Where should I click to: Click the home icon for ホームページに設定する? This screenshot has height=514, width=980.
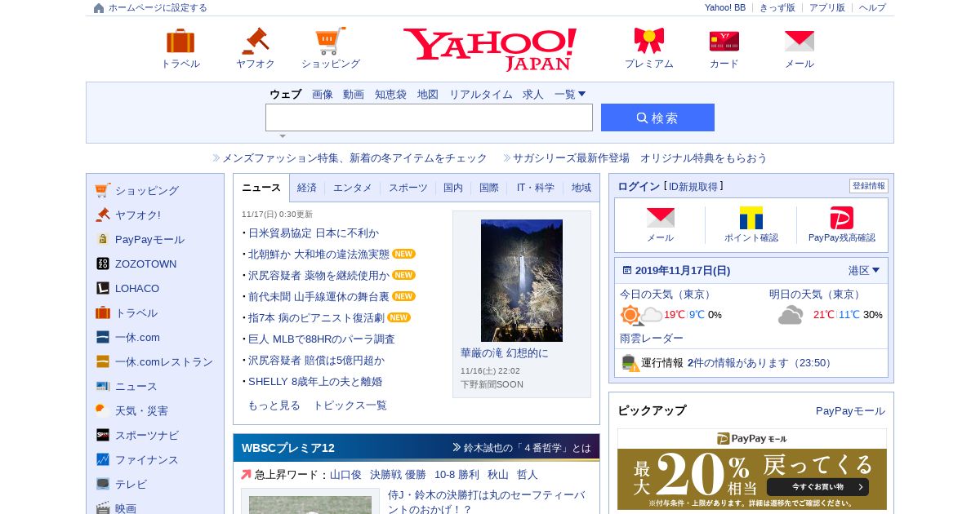click(x=99, y=8)
